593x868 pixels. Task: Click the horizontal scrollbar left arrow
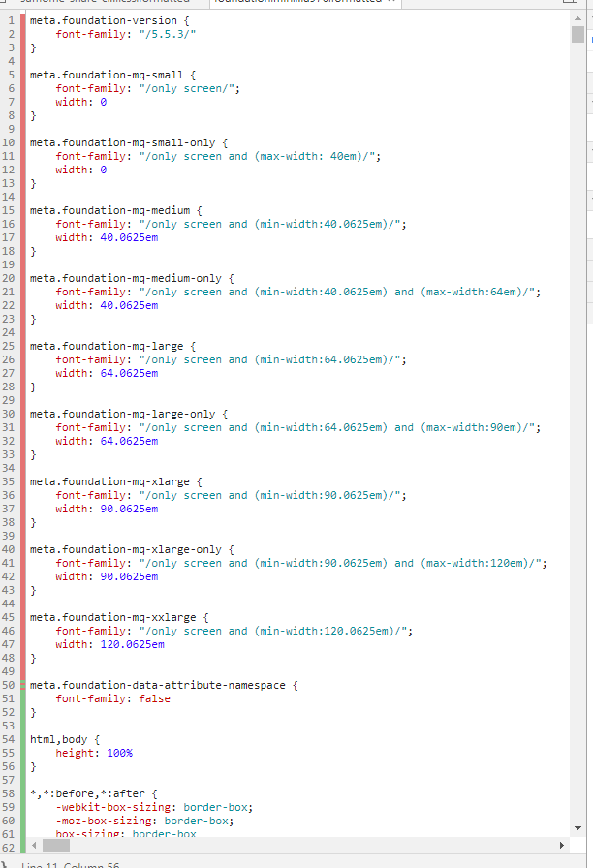coord(34,846)
